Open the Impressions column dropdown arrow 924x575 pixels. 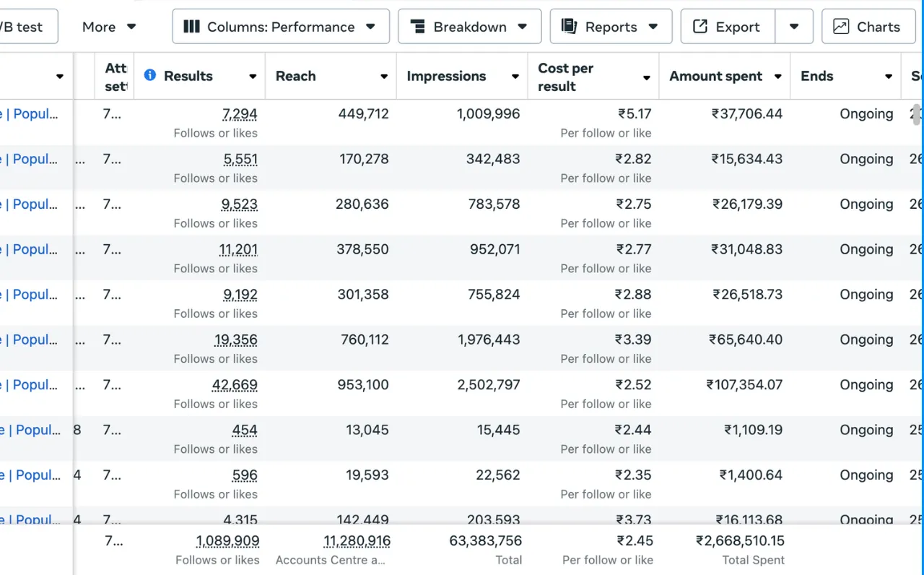coord(515,77)
